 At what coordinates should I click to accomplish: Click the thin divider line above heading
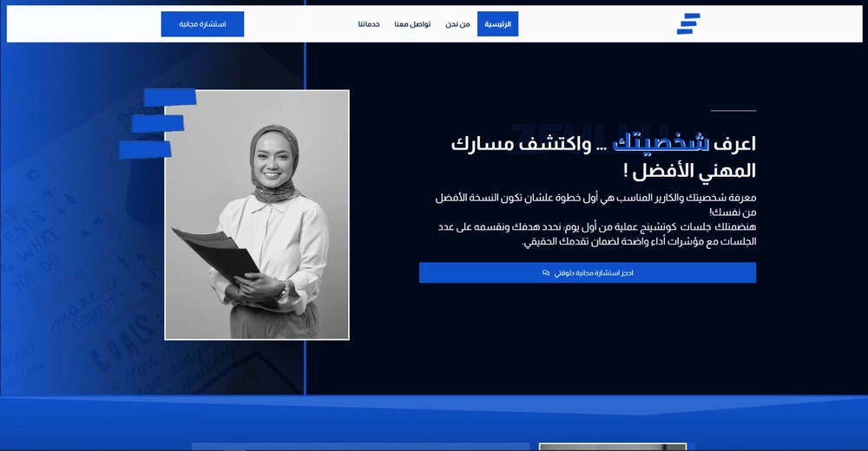pos(733,111)
